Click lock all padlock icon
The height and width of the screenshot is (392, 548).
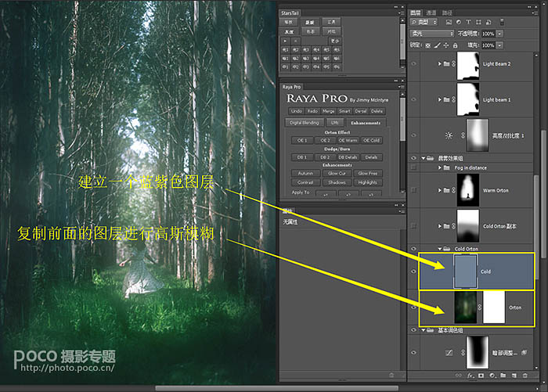(455, 45)
